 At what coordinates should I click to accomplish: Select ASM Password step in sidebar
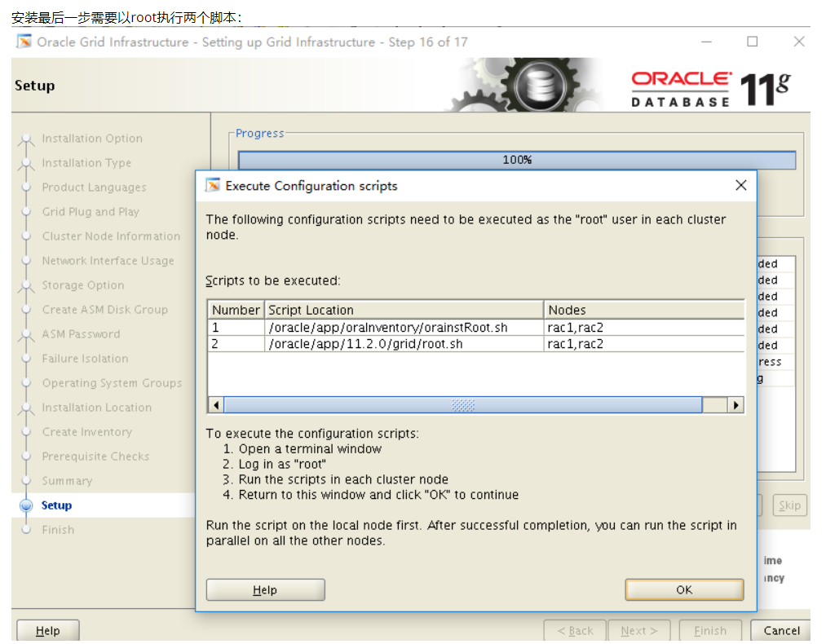81,334
